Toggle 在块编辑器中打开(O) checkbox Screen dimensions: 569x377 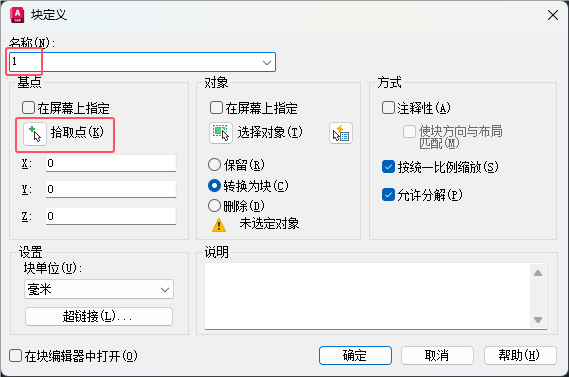tap(15, 356)
